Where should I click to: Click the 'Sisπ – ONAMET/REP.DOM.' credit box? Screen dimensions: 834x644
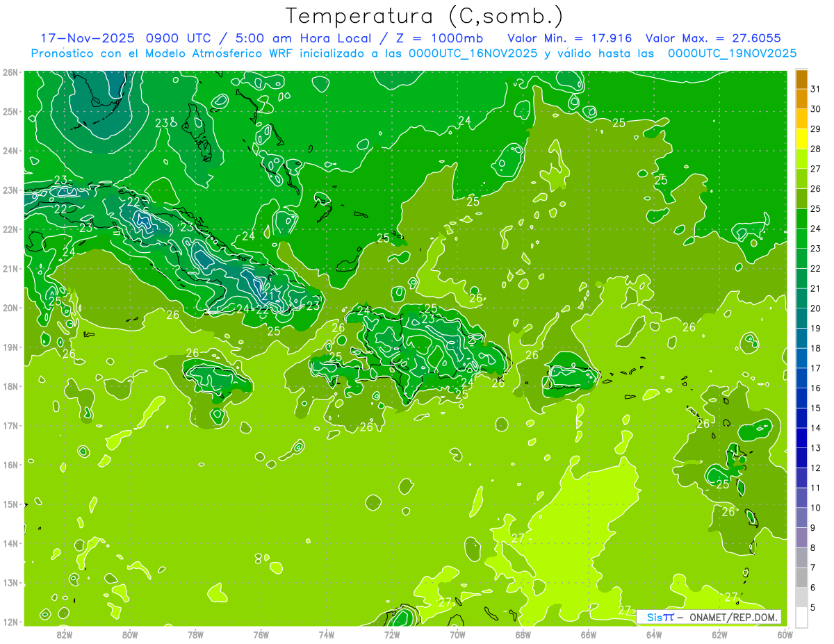(708, 617)
